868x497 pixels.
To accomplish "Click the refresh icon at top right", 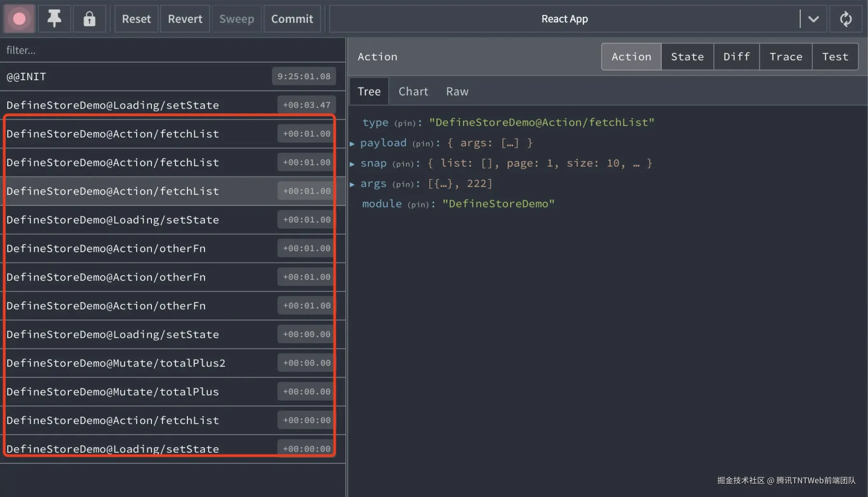I will [845, 19].
